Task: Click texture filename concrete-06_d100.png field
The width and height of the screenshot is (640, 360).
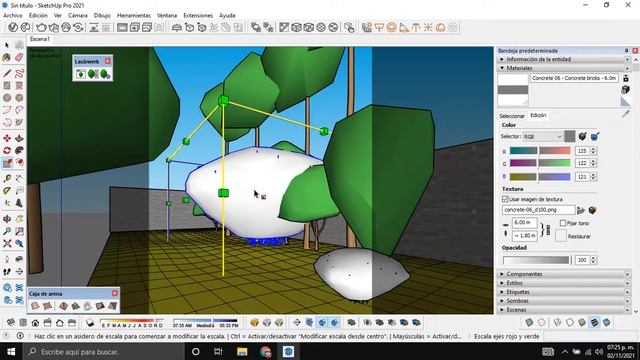Action: point(538,210)
